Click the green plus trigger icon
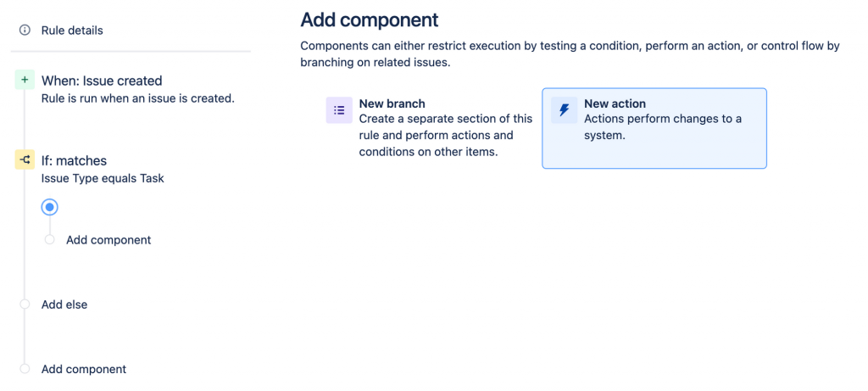 click(25, 81)
